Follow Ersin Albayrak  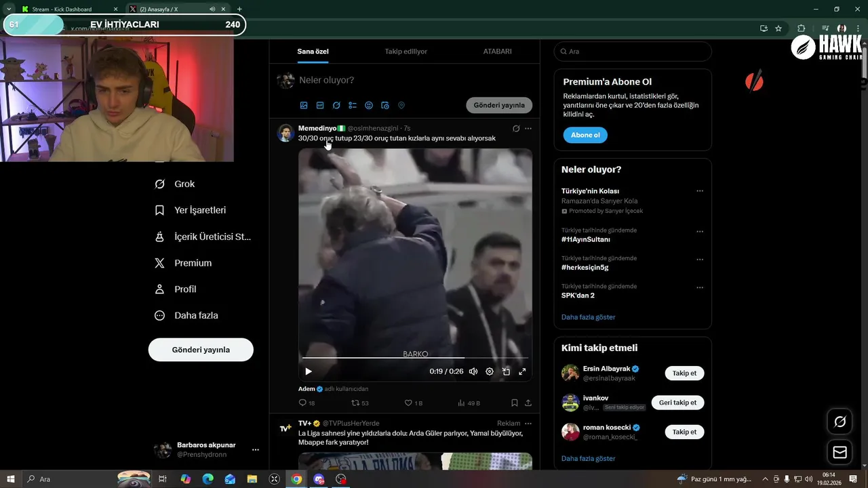(x=684, y=373)
